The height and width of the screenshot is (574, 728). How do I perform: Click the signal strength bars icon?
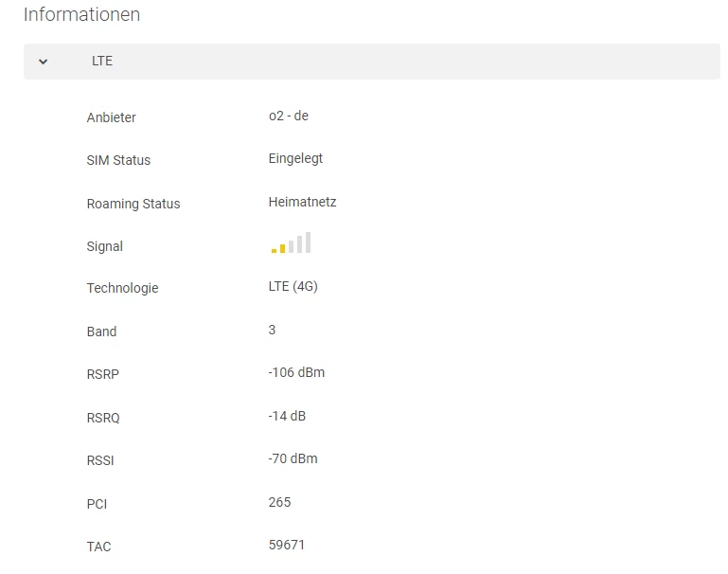[291, 243]
